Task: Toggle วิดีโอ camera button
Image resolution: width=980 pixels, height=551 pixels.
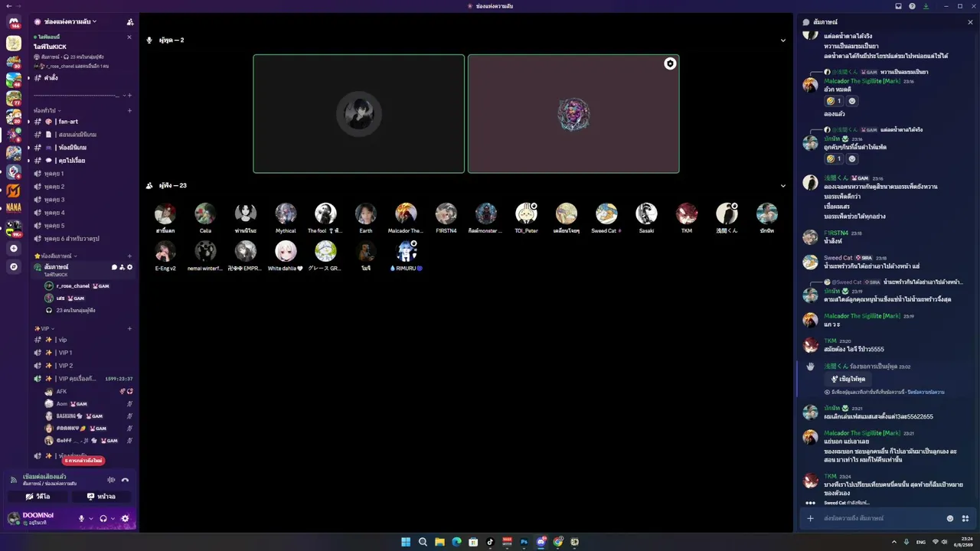Action: (x=38, y=496)
